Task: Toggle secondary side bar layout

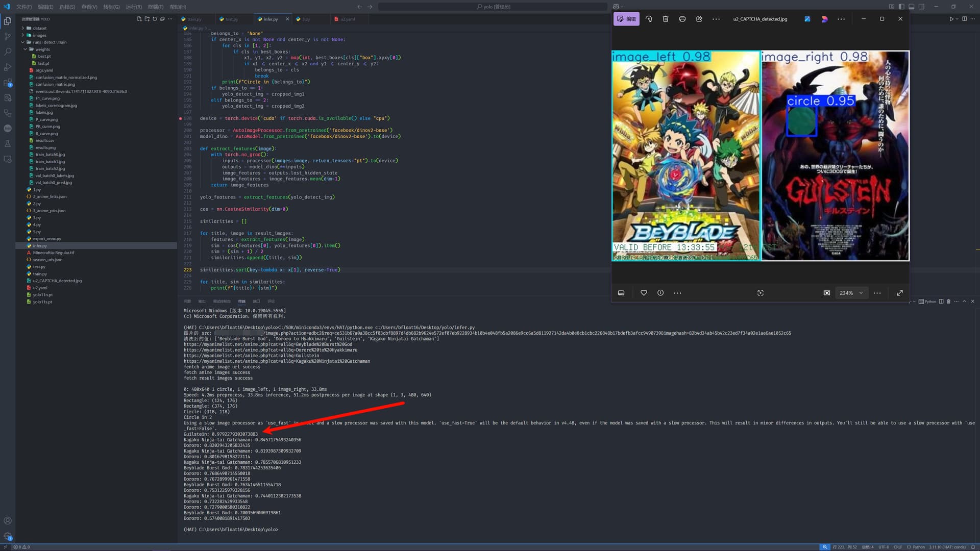Action: point(921,7)
